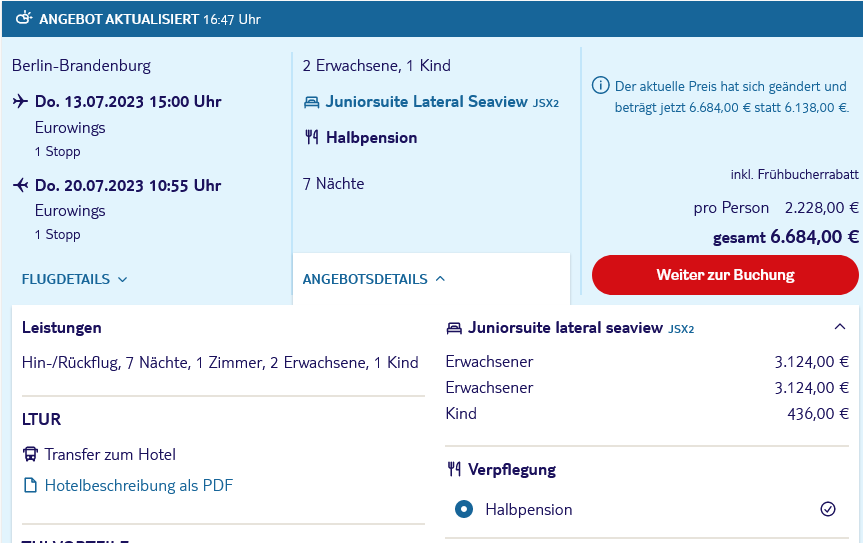Expand the FLUGDETAILS section
The height and width of the screenshot is (543, 863).
click(74, 279)
